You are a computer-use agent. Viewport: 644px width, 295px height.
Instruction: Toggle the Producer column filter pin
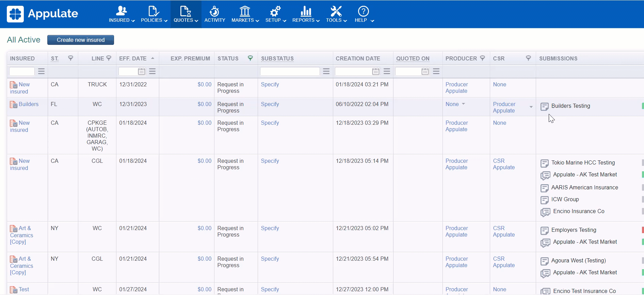pyautogui.click(x=482, y=58)
